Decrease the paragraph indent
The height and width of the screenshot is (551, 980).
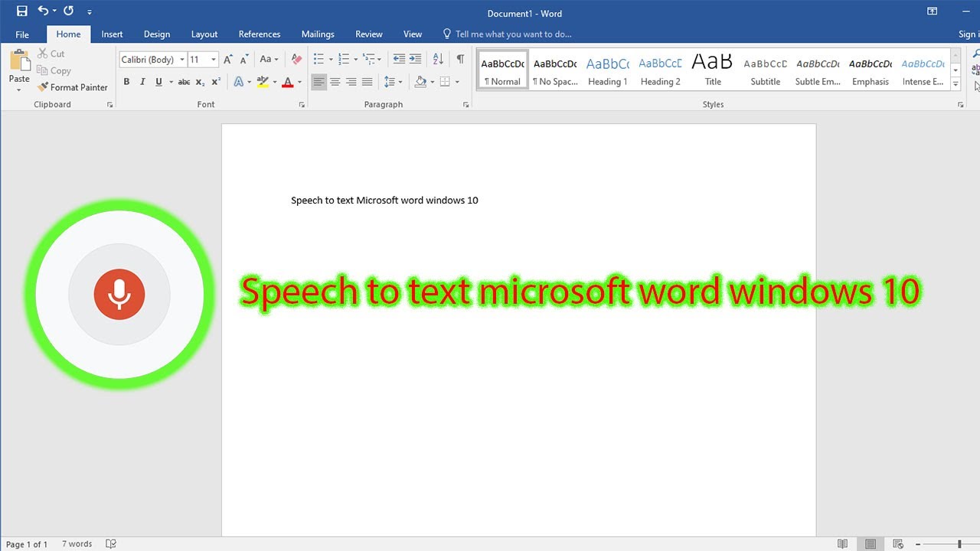399,59
